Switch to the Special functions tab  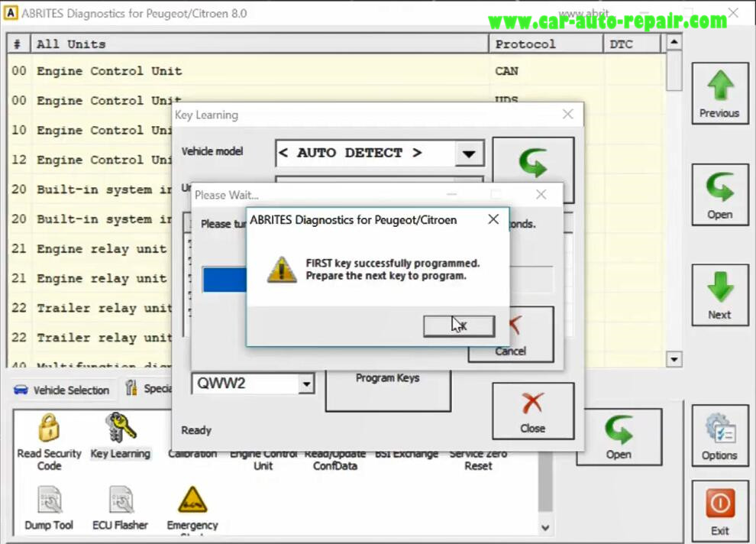148,389
